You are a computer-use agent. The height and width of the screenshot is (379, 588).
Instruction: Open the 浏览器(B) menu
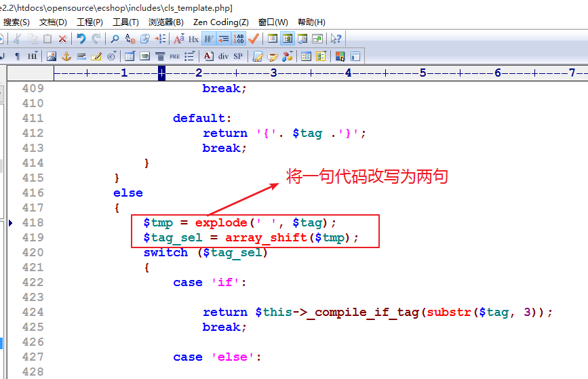[x=165, y=22]
